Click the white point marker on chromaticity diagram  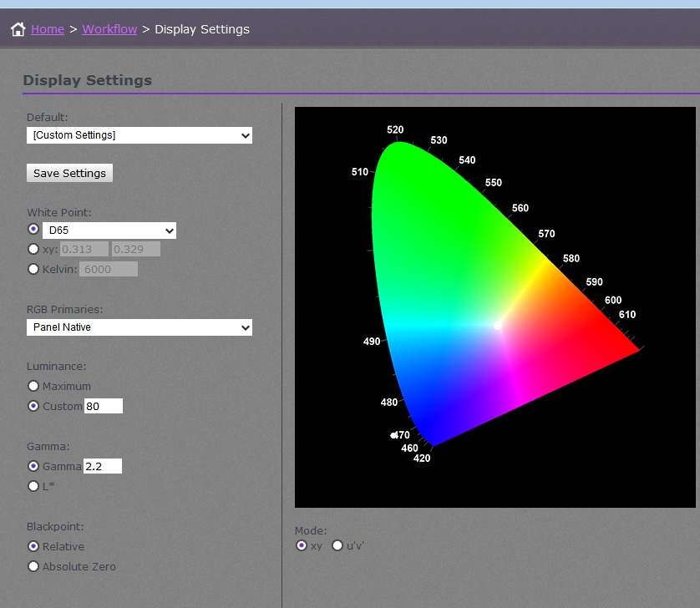(498, 325)
